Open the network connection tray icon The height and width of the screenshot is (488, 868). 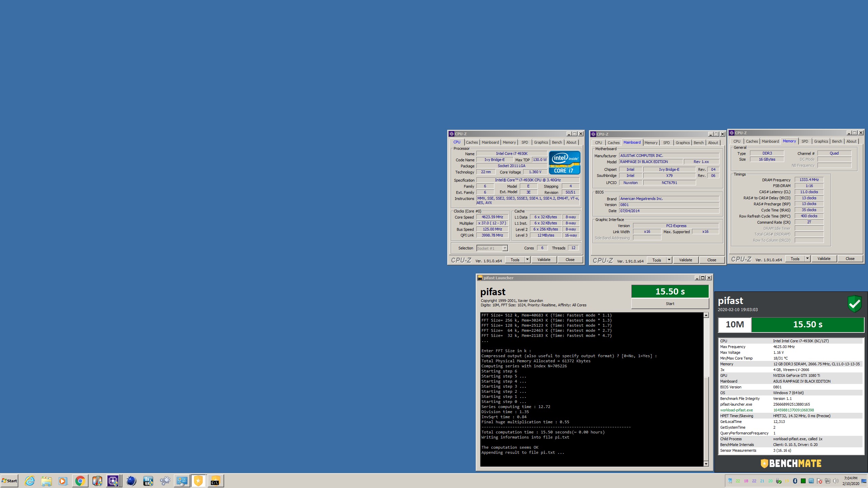827,481
